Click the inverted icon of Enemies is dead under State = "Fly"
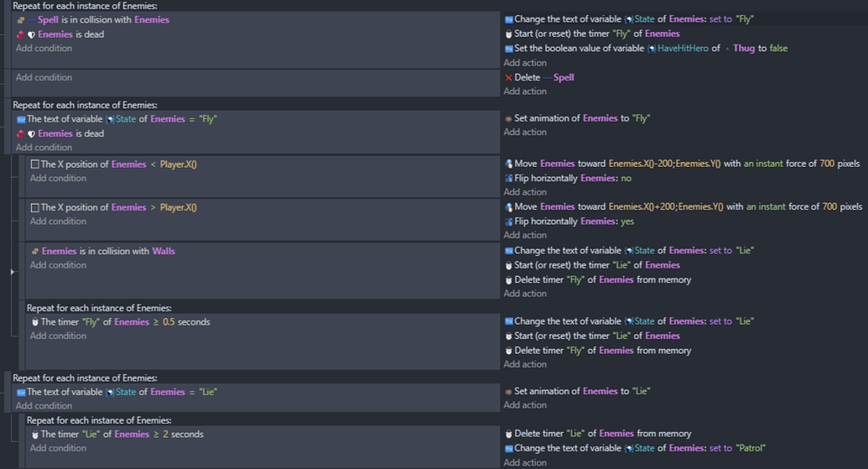This screenshot has height=469, width=868. click(20, 133)
